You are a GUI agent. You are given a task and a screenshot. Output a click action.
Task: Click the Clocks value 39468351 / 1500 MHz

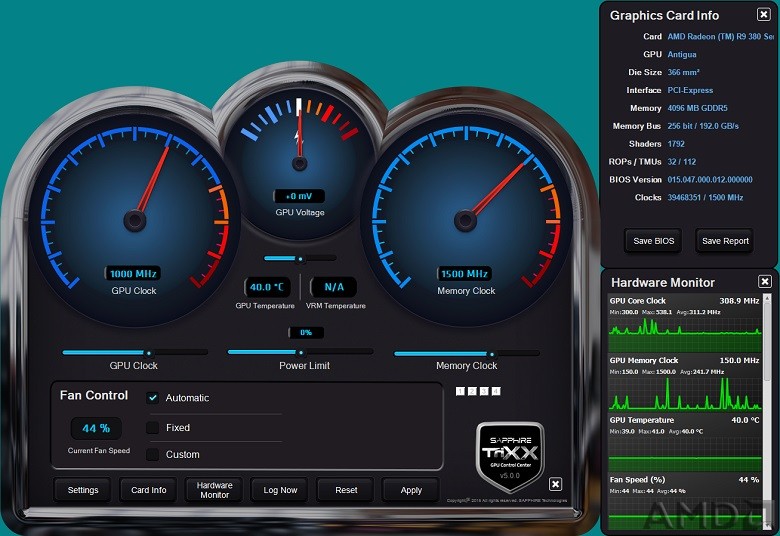coord(705,198)
